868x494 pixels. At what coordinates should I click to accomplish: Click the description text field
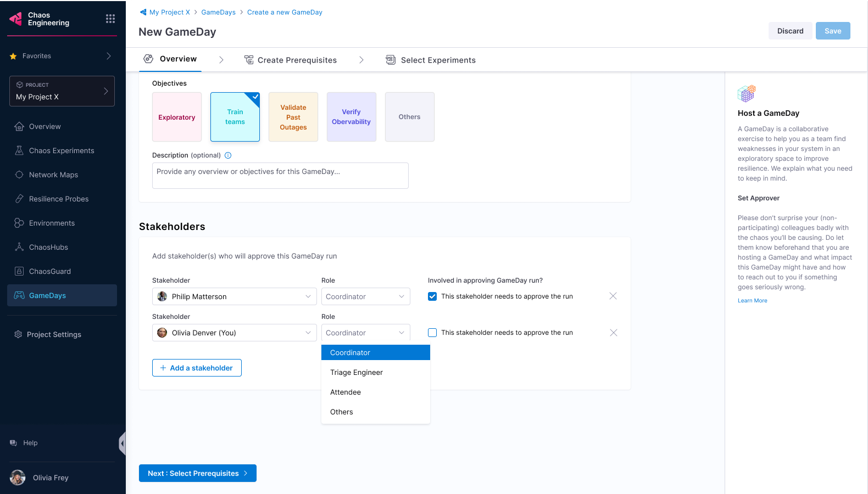280,176
